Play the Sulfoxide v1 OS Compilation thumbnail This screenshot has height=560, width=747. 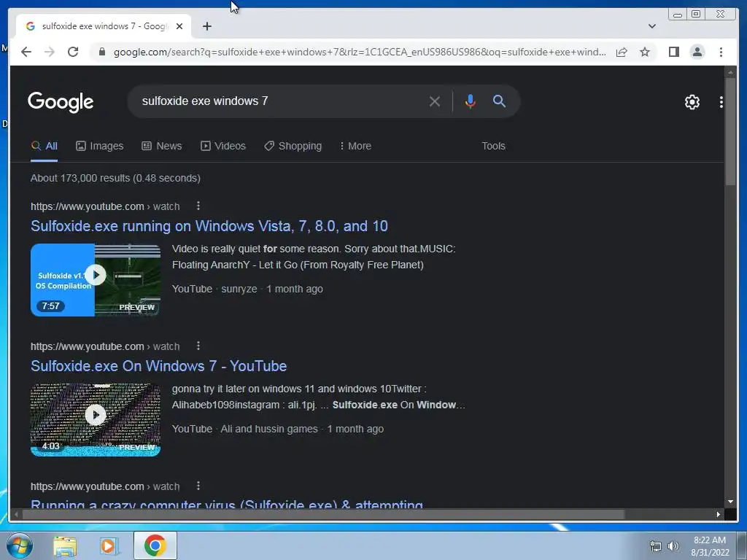tap(96, 280)
